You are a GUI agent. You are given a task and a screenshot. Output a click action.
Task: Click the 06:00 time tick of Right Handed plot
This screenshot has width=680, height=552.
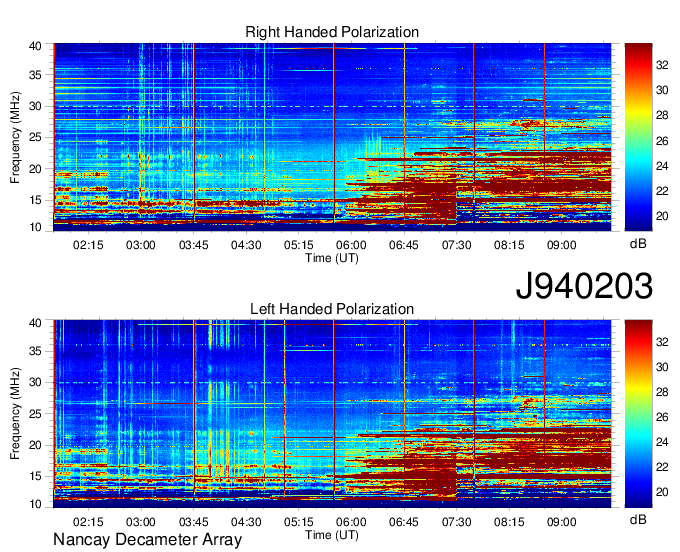click(x=351, y=245)
